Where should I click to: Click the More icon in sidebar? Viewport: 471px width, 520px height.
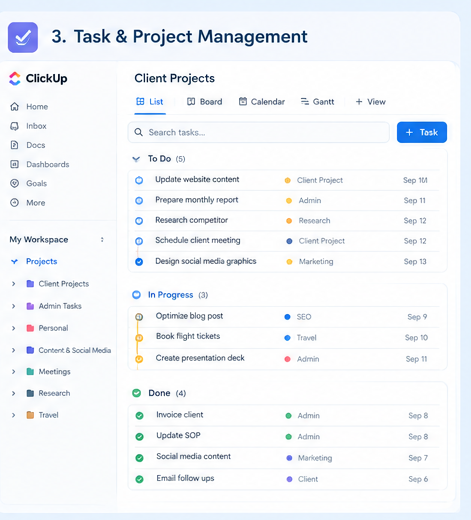click(x=14, y=203)
